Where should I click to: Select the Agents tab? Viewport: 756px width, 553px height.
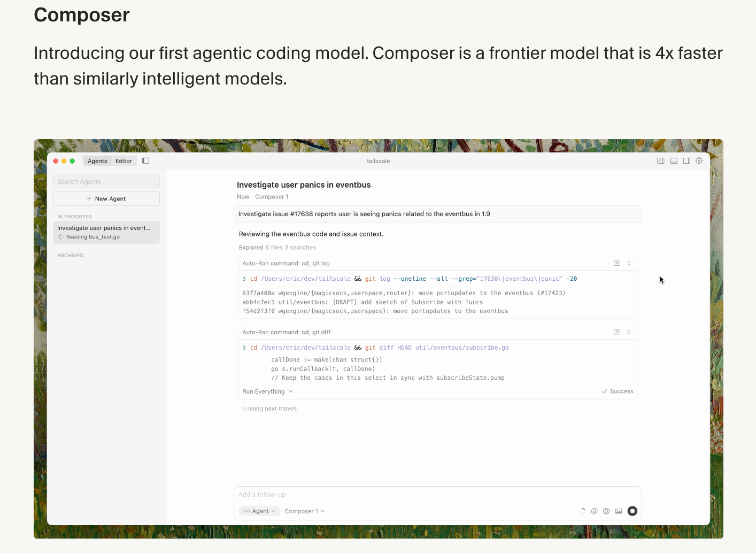point(97,161)
